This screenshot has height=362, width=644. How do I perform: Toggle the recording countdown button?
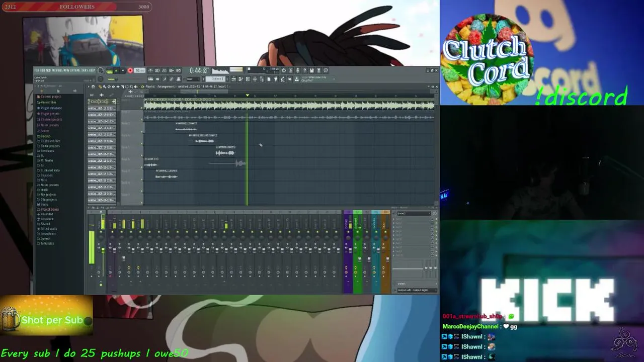(x=164, y=70)
